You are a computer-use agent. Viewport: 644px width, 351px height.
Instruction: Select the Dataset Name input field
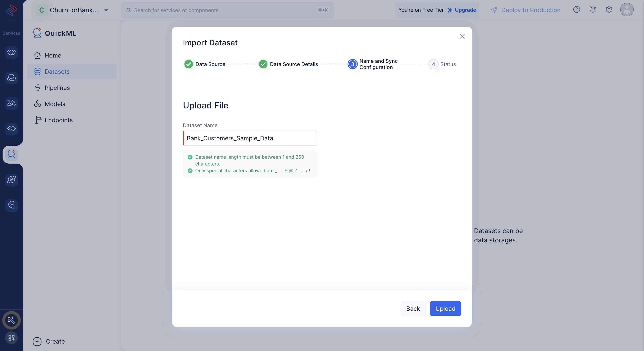250,138
